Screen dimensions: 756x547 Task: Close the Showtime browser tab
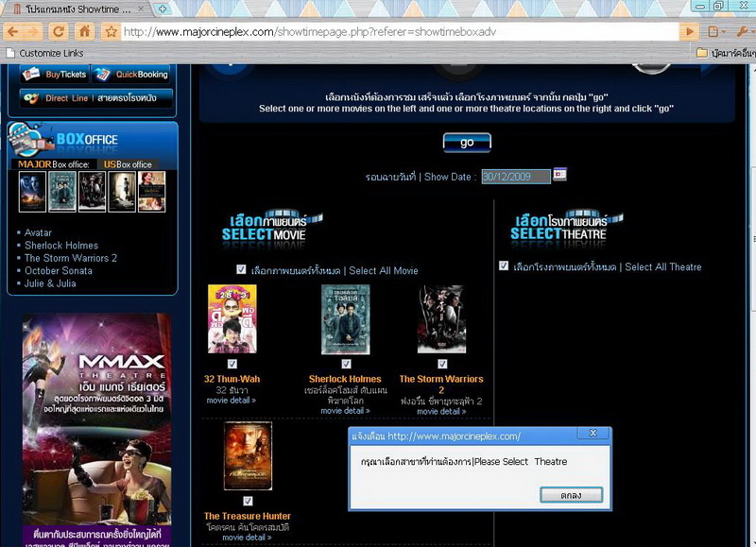[141, 9]
